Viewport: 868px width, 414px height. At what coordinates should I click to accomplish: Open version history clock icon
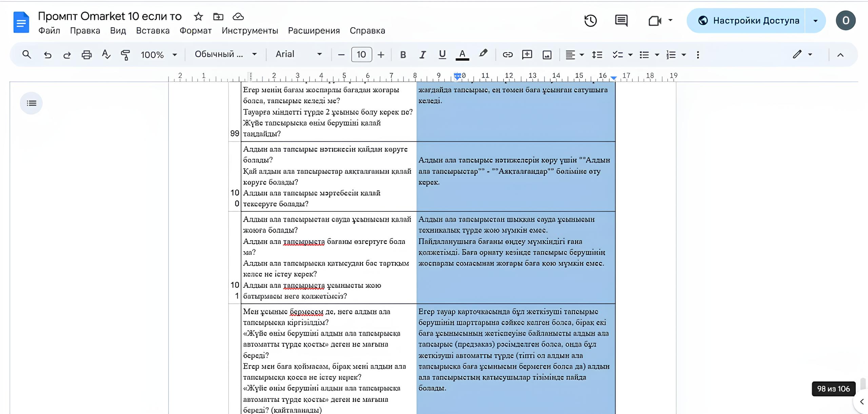click(x=590, y=21)
